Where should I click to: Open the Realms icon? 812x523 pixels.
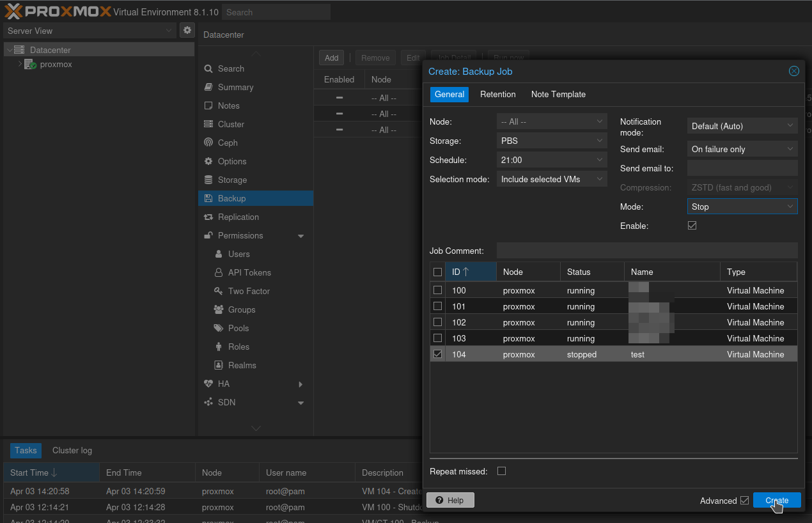pyautogui.click(x=219, y=365)
